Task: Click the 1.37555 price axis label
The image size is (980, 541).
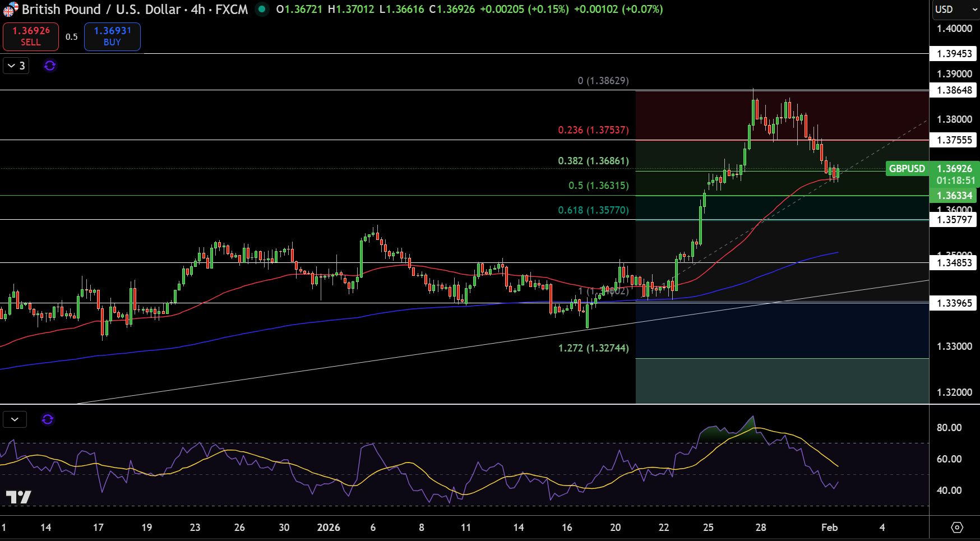Action: [954, 140]
